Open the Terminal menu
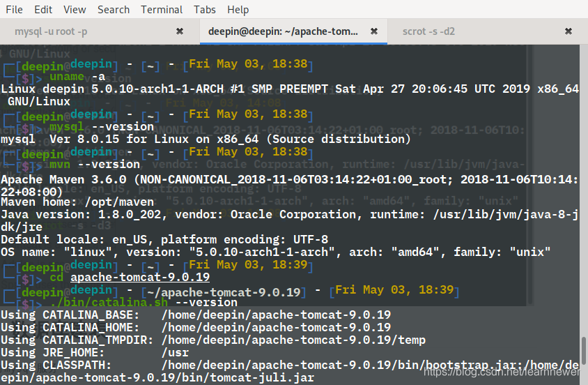 (x=162, y=9)
